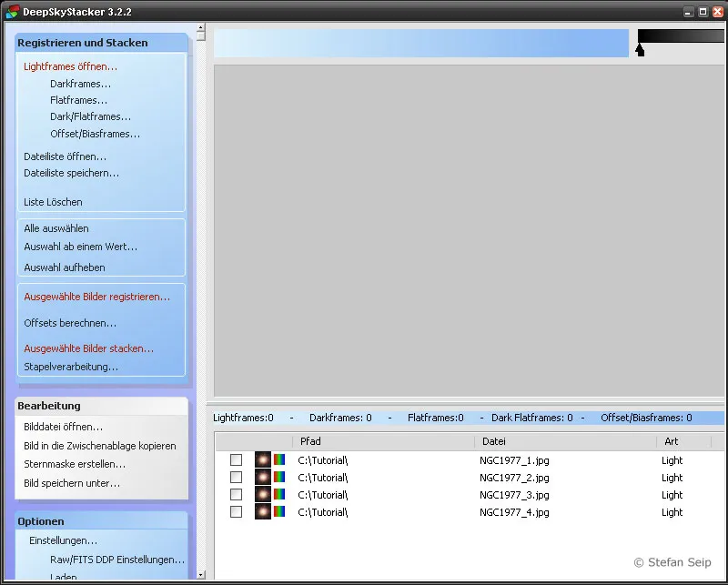
Task: Check the box for NGC1977_1.jpg
Action: click(x=236, y=460)
